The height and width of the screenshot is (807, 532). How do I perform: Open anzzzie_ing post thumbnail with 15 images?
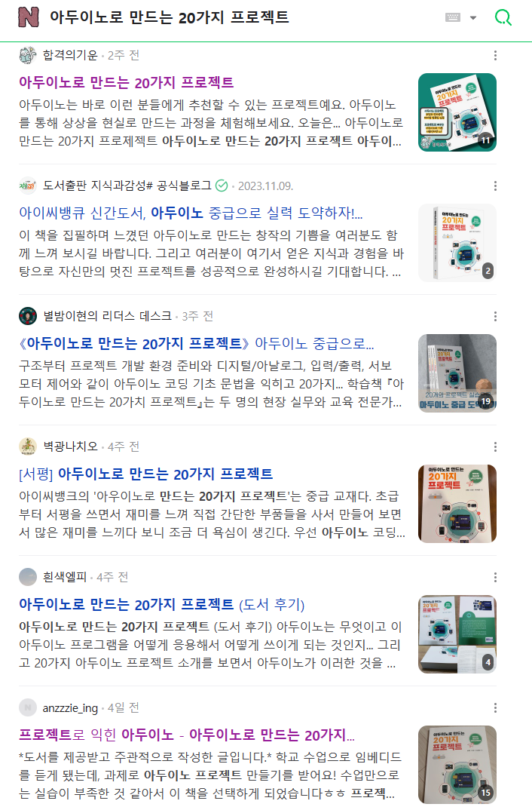tap(457, 765)
